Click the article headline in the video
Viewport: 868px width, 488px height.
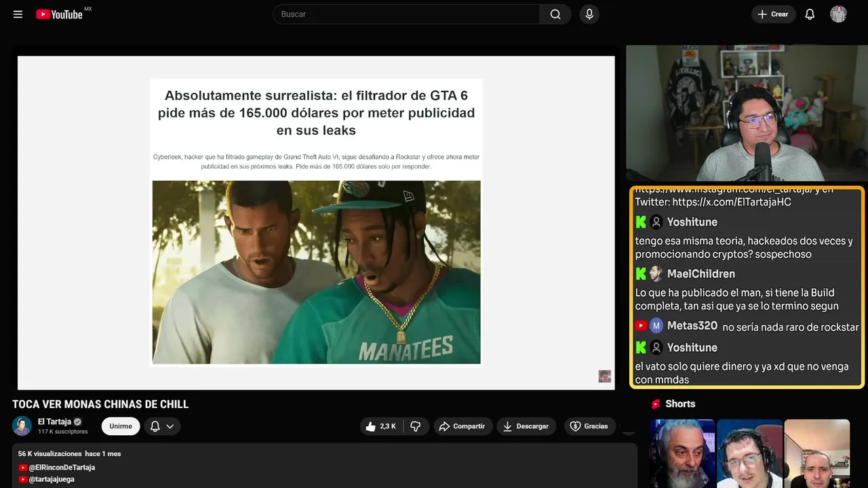316,113
